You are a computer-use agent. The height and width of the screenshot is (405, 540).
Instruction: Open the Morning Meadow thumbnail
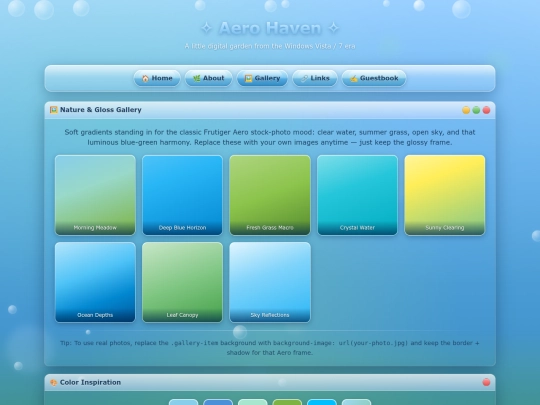point(95,195)
